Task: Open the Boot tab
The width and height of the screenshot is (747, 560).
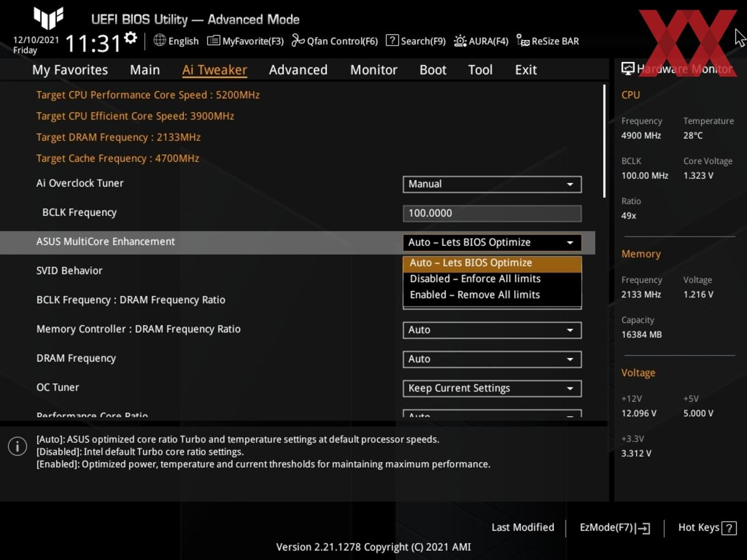Action: pyautogui.click(x=433, y=70)
